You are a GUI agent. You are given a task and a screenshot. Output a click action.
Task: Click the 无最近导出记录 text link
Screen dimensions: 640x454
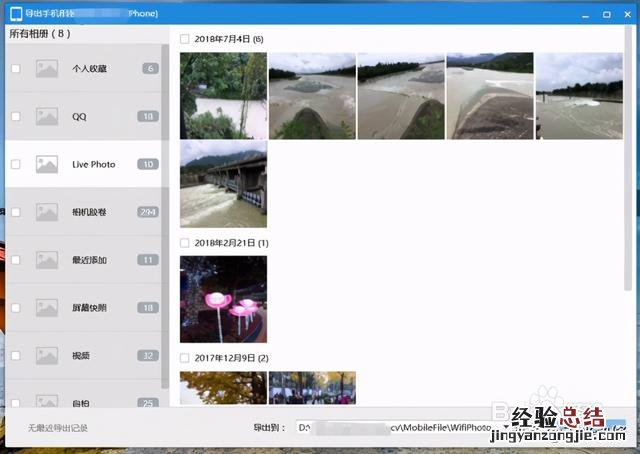(x=58, y=428)
